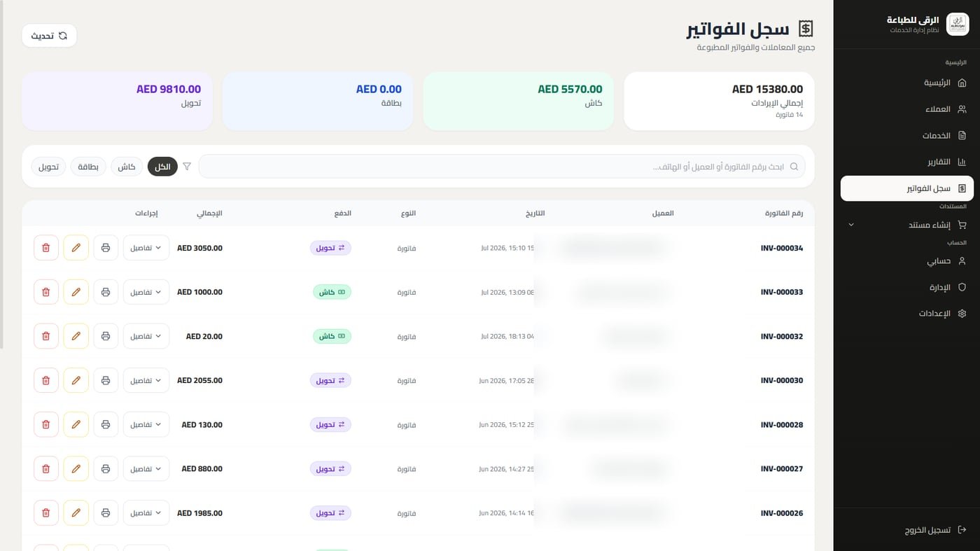The image size is (980, 551).
Task: Go to الرئيسية in sidebar
Action: tap(906, 83)
